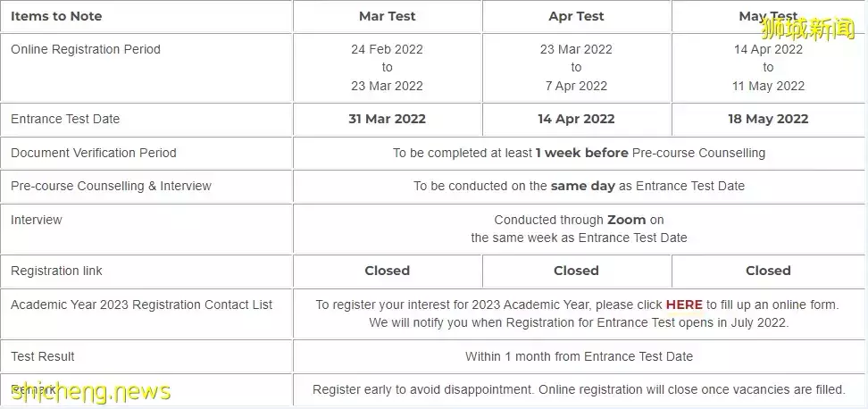Click the "Entrance Test Date" row label
868x409 pixels.
click(x=65, y=119)
